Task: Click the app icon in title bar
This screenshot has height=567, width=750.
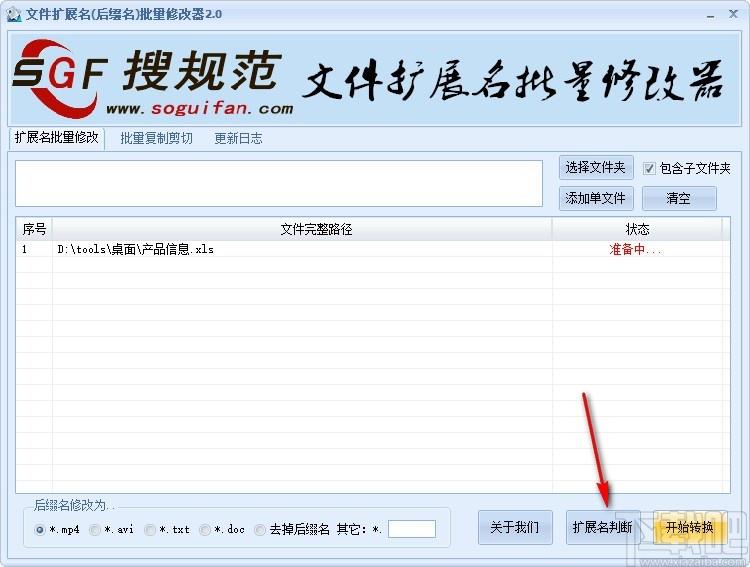Action: [x=14, y=14]
